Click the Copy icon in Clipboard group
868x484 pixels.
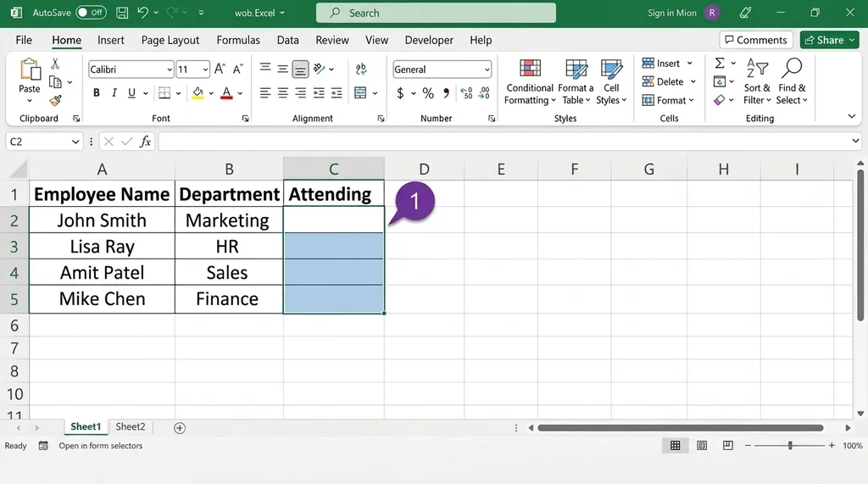[x=55, y=82]
